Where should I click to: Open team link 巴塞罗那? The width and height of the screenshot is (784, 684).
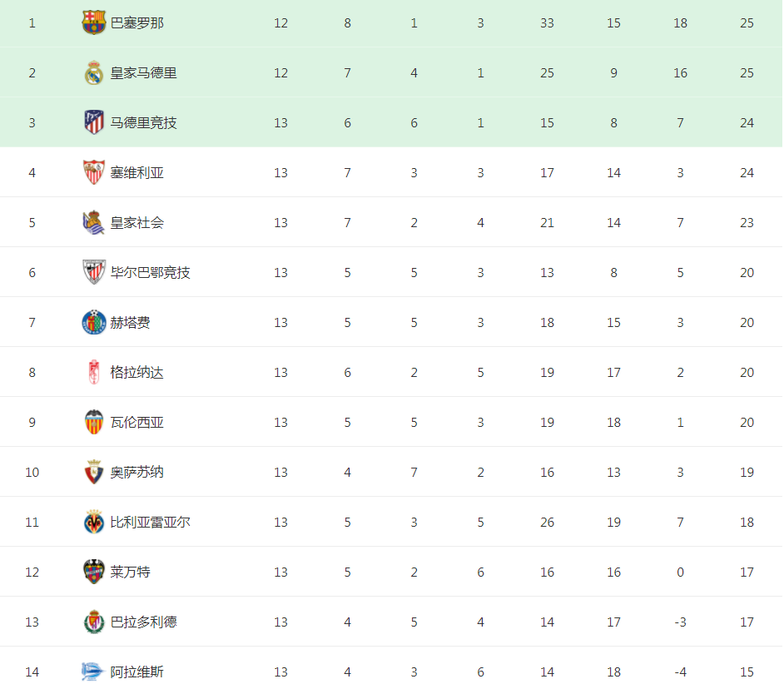pos(137,23)
